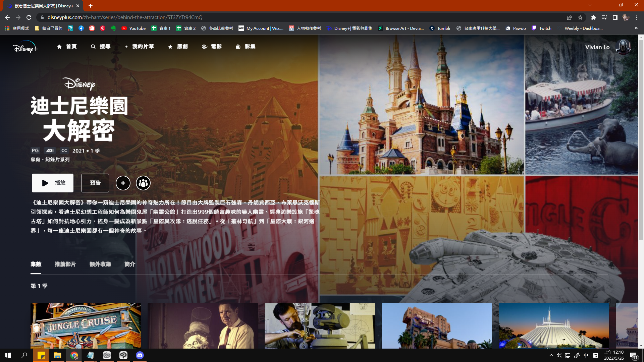Open browser extensions puzzle icon

click(593, 17)
